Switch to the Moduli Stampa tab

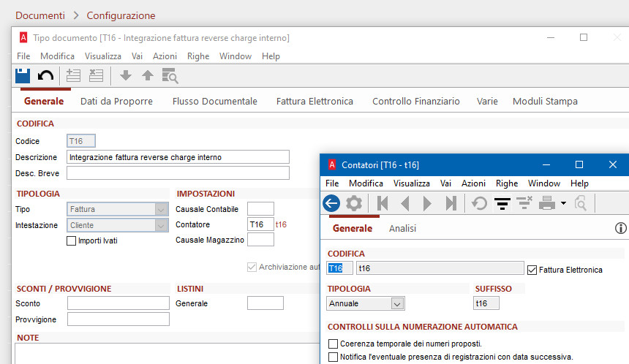545,102
